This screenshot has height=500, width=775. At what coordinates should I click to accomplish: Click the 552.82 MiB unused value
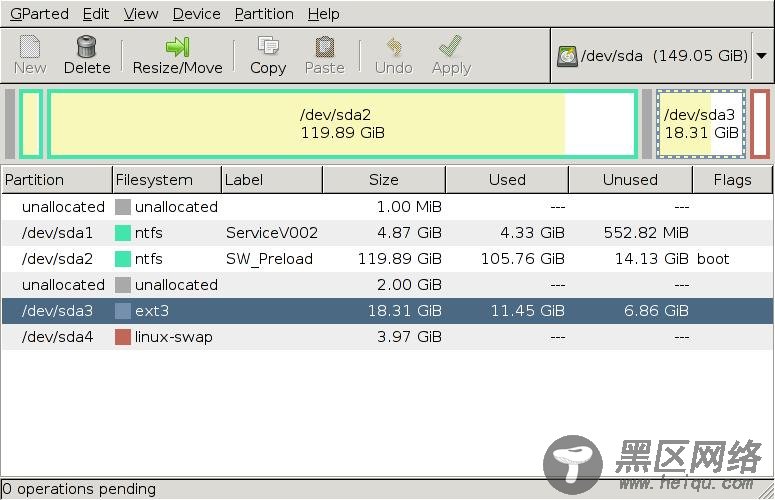point(646,233)
